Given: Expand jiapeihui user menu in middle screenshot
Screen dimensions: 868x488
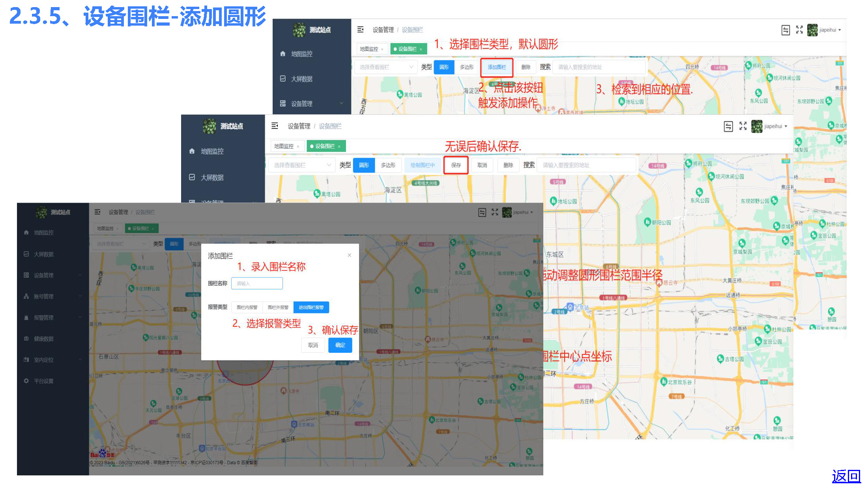Looking at the screenshot, I should point(776,126).
